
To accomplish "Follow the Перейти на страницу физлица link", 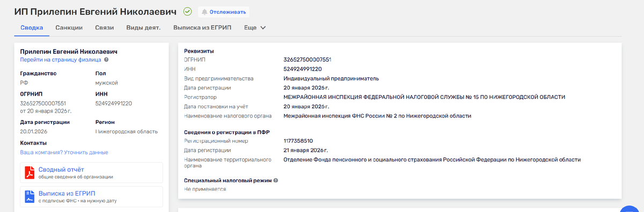I will tap(61, 60).
